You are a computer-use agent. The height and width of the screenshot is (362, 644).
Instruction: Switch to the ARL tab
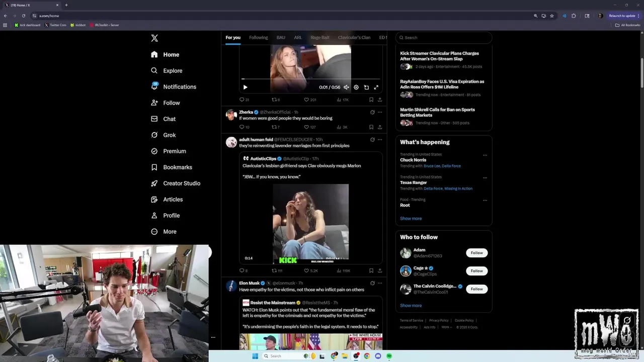[298, 38]
